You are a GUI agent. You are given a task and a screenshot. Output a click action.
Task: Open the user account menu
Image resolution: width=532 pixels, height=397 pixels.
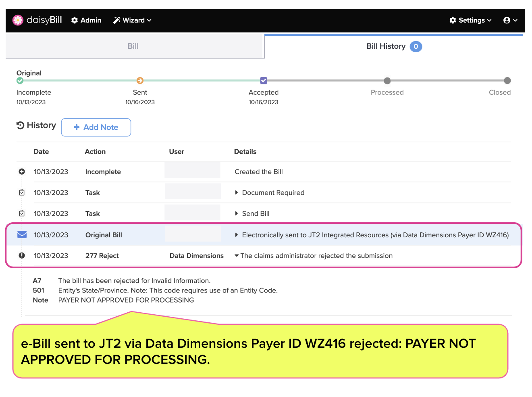click(510, 20)
